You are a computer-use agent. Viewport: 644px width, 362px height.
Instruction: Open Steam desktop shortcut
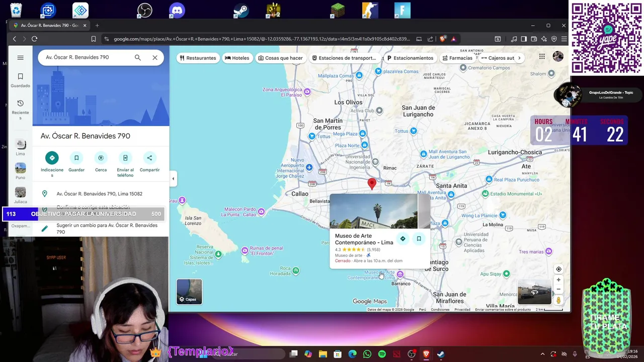click(x=241, y=10)
